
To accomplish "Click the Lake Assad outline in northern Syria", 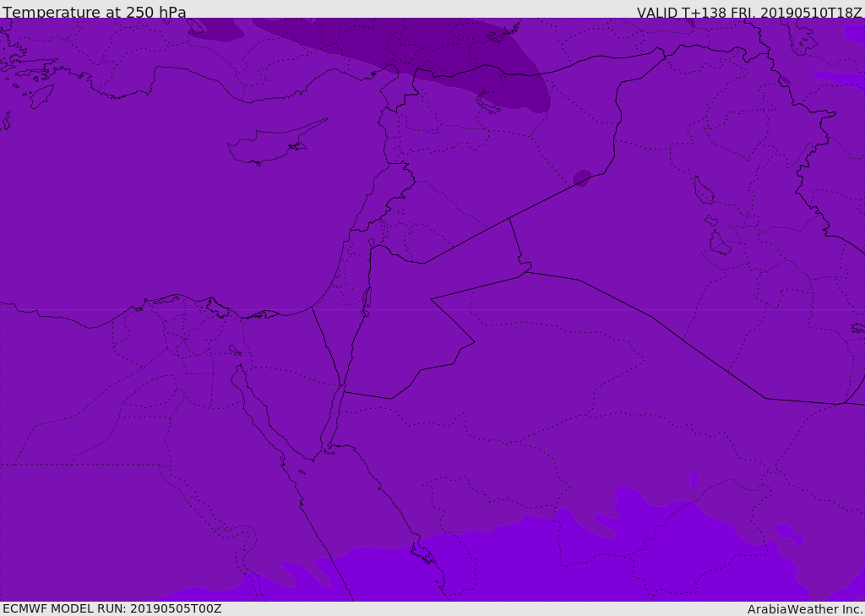I will [x=489, y=103].
